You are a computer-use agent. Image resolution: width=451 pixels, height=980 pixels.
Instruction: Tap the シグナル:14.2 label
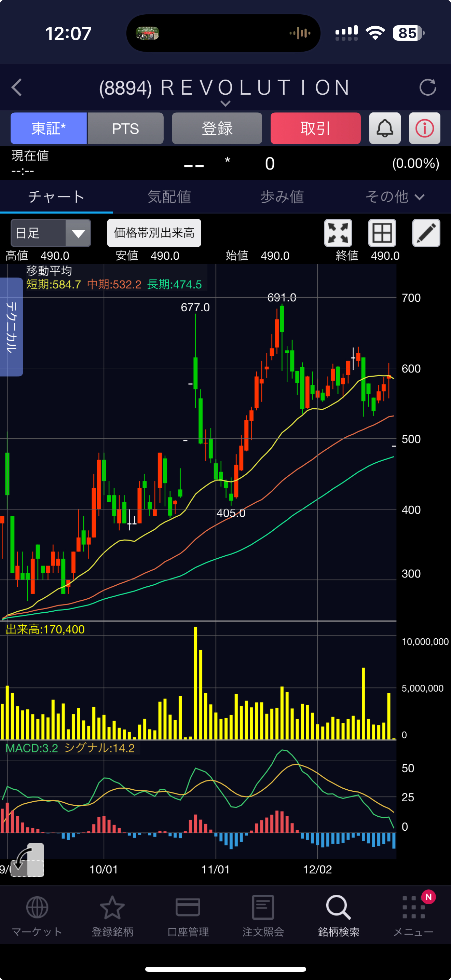pyautogui.click(x=100, y=748)
